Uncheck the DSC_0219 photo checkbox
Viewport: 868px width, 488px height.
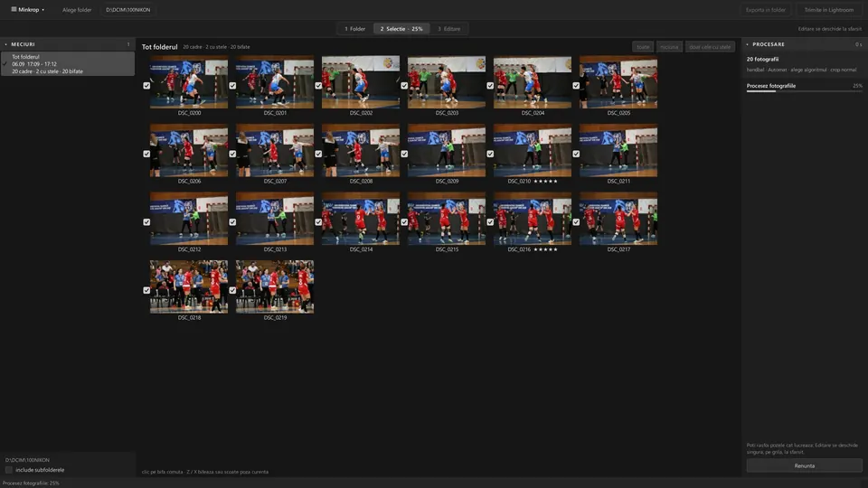pos(232,290)
